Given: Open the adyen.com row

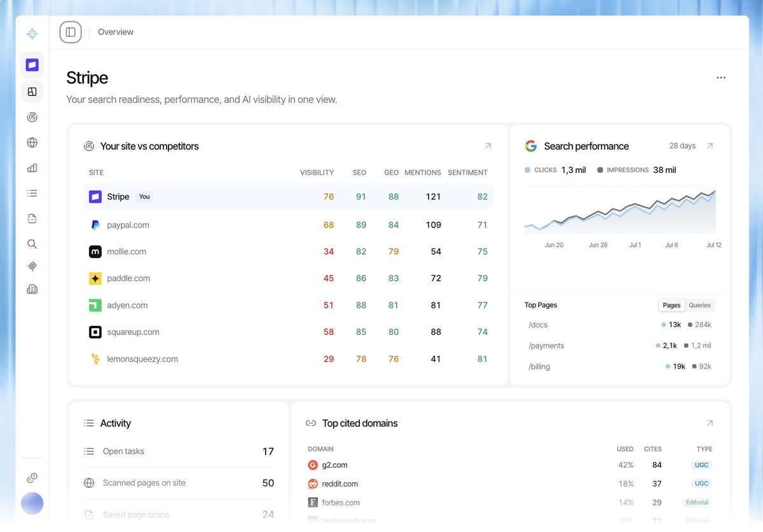Looking at the screenshot, I should point(289,305).
